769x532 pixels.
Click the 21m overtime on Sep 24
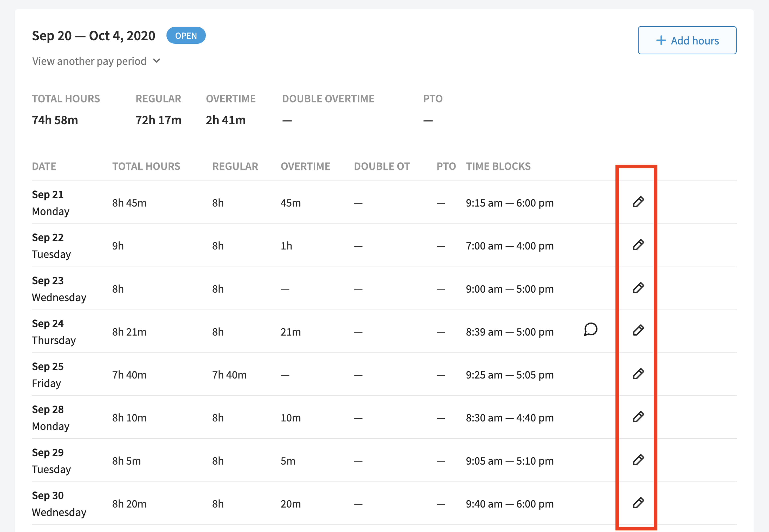point(291,332)
